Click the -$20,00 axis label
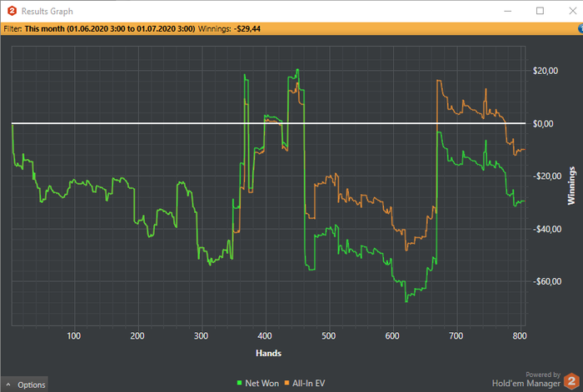583x392 pixels. [547, 176]
